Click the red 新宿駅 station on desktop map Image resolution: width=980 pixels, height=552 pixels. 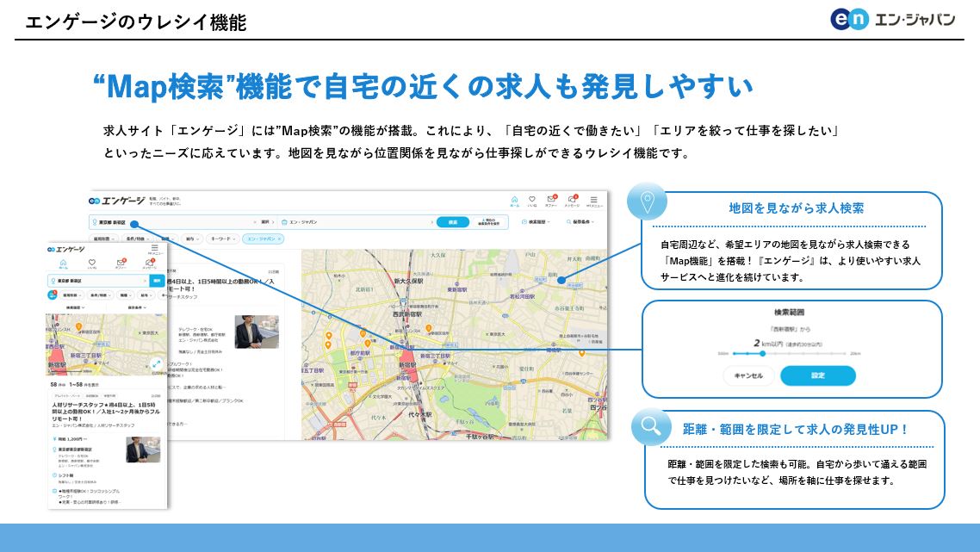[407, 365]
